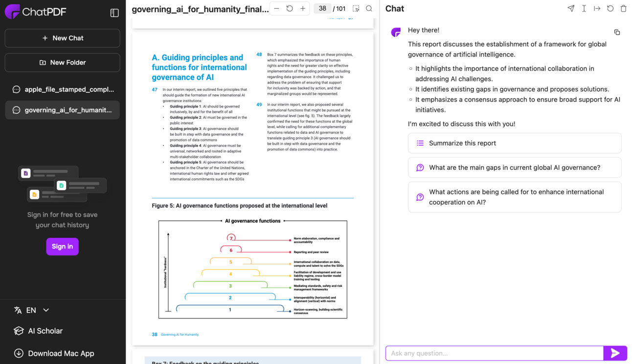
Task: Click the export arrow icon in Chat header
Action: tap(597, 8)
